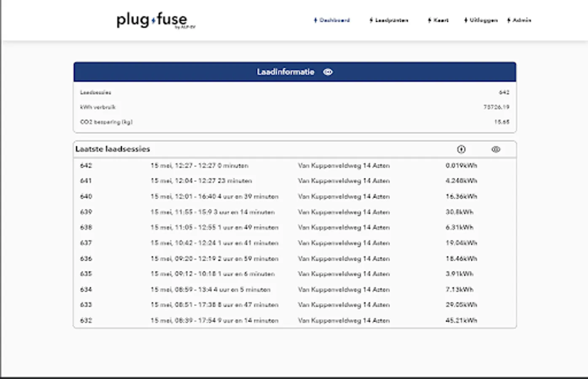Click the time '15 mei, 12:04 - 12:27 23 minuten'
The height and width of the screenshot is (379, 588).
[x=201, y=181]
